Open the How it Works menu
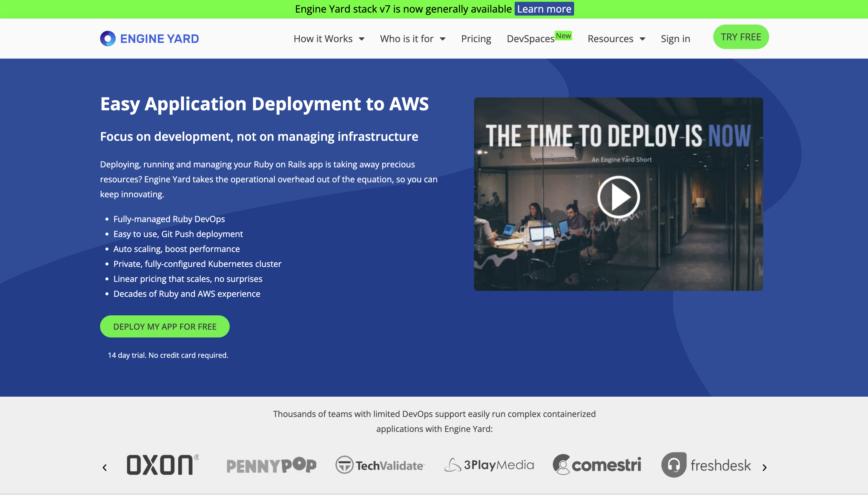This screenshot has height=495, width=868. click(323, 39)
